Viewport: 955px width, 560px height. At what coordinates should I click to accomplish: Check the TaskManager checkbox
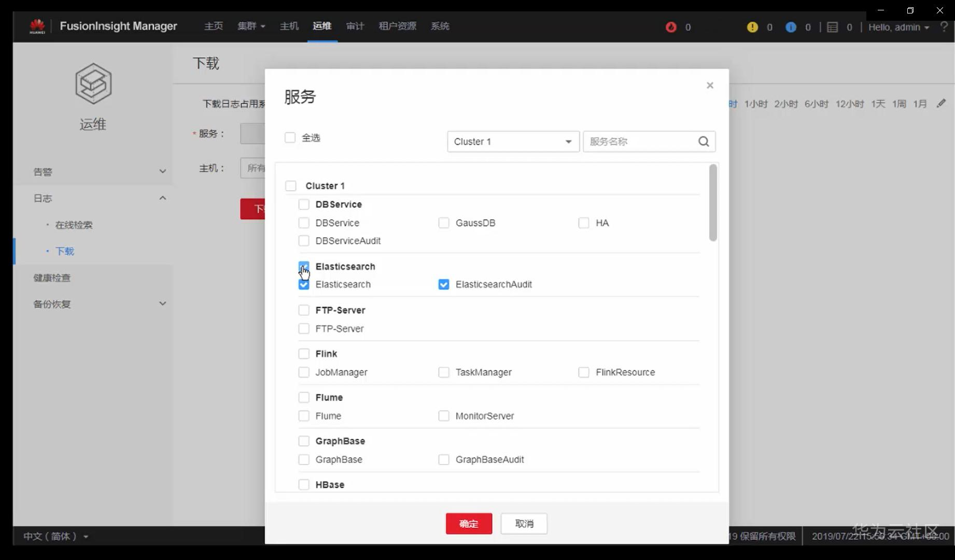click(x=444, y=372)
